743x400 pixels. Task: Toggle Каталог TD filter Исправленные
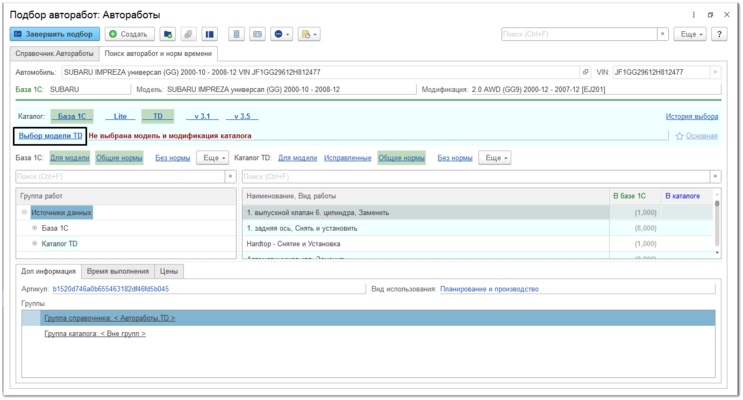347,158
